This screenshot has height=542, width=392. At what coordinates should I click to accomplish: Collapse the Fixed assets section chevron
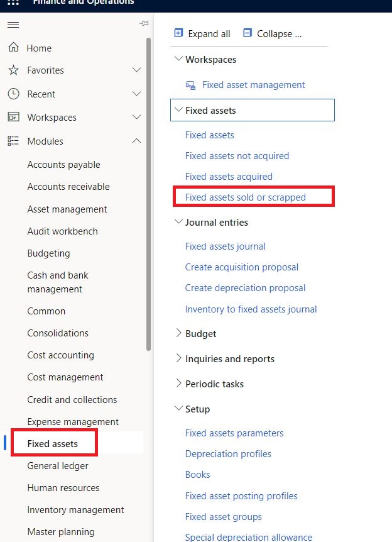(178, 110)
